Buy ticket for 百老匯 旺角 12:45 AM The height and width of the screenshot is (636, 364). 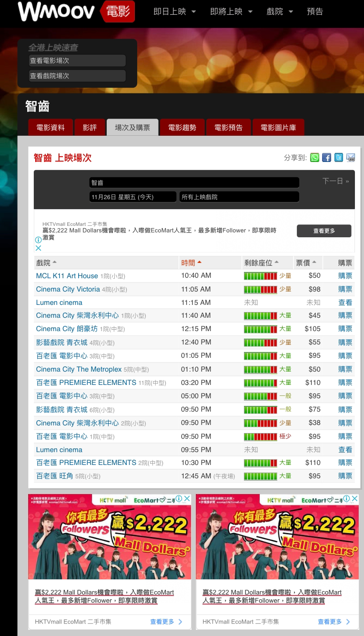pyautogui.click(x=345, y=476)
